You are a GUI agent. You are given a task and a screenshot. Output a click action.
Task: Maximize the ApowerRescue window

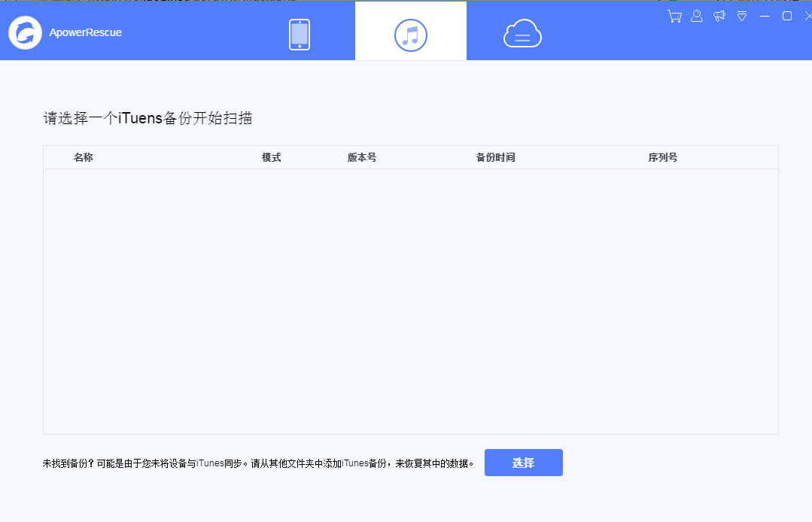pyautogui.click(x=787, y=16)
